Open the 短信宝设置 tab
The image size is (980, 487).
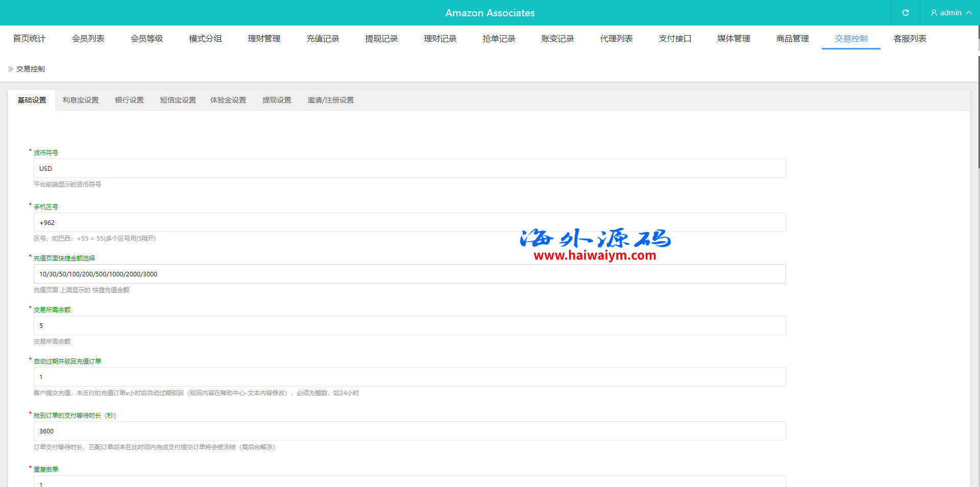coord(178,100)
